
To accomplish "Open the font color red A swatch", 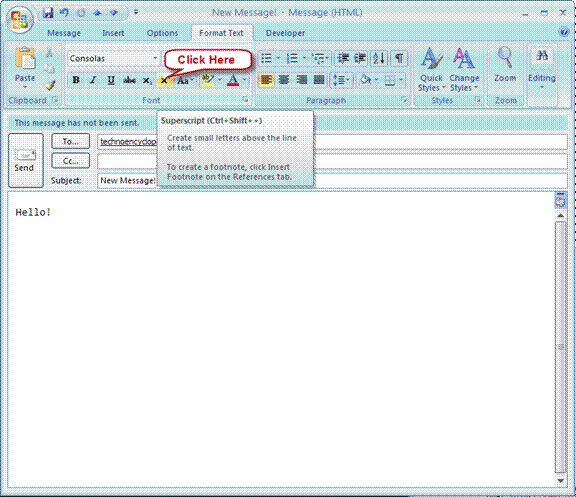I will (233, 80).
